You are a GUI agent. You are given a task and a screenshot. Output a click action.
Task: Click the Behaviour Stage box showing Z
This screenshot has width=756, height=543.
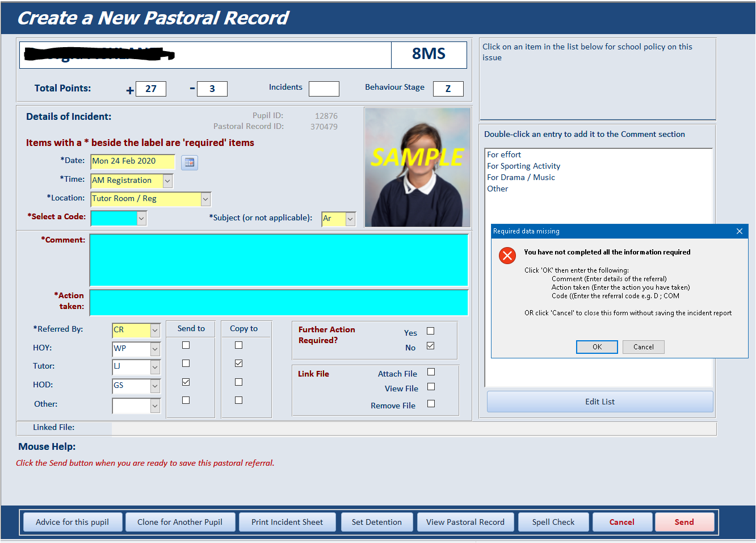448,89
